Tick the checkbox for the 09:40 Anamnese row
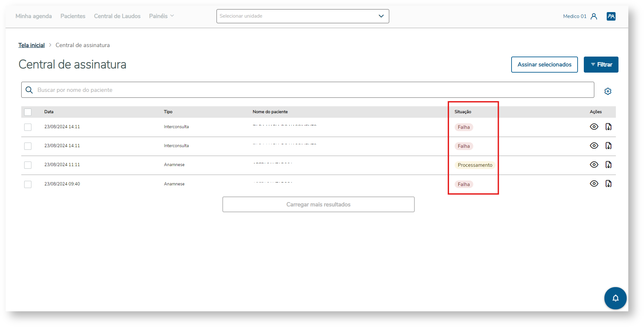Screen dimensions: 644x327 pos(28,184)
